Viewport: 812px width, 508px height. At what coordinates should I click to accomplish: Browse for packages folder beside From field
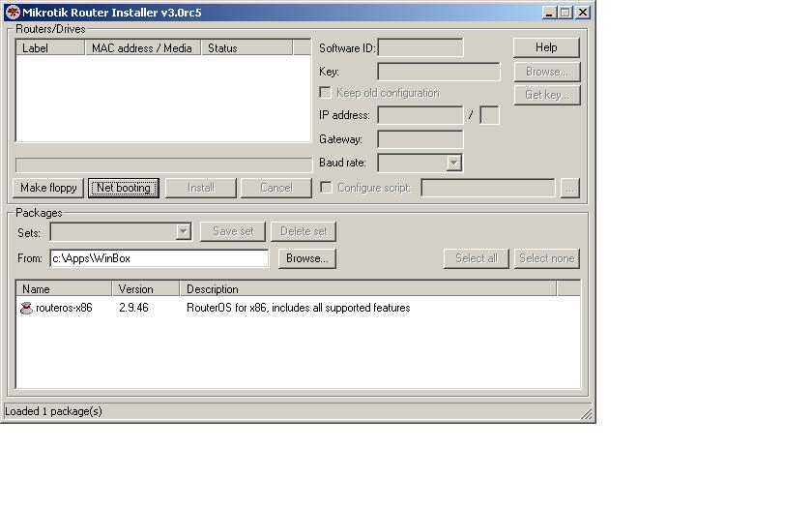tap(307, 258)
